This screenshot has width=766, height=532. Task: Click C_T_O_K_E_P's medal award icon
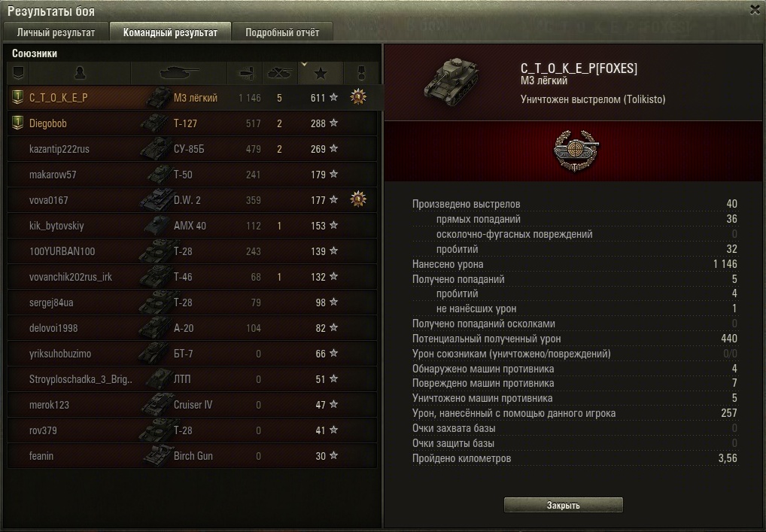[358, 97]
